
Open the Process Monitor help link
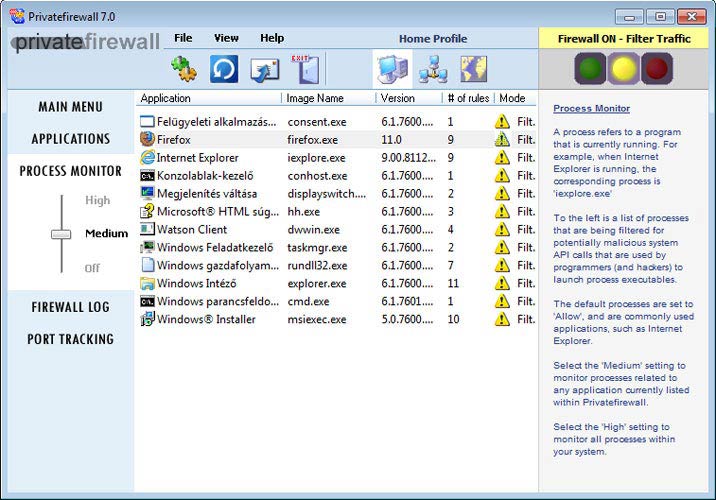tap(591, 108)
